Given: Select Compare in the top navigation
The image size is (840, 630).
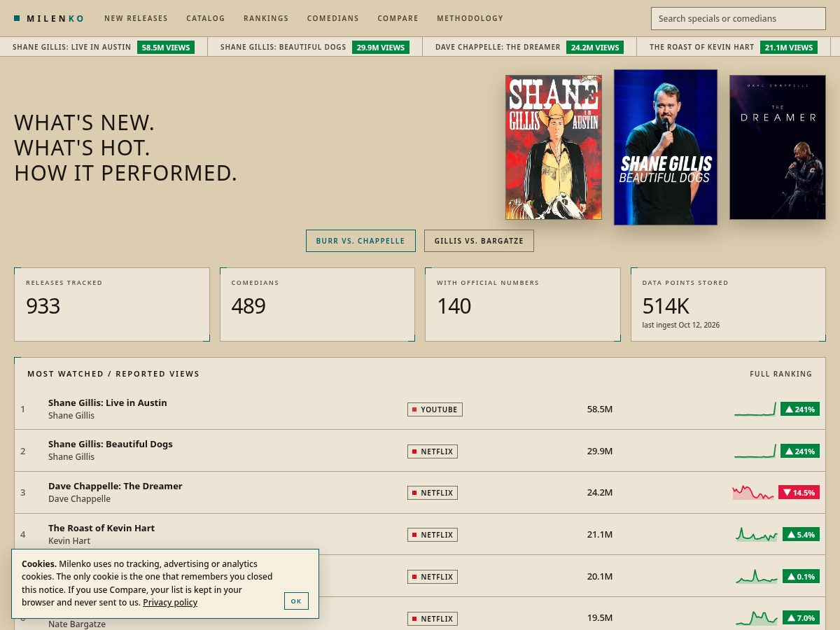Looking at the screenshot, I should [398, 18].
